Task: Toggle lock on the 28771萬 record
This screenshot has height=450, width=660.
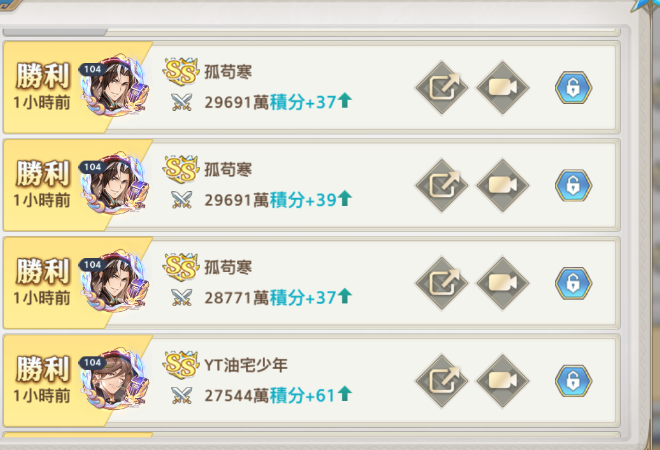Action: click(573, 283)
